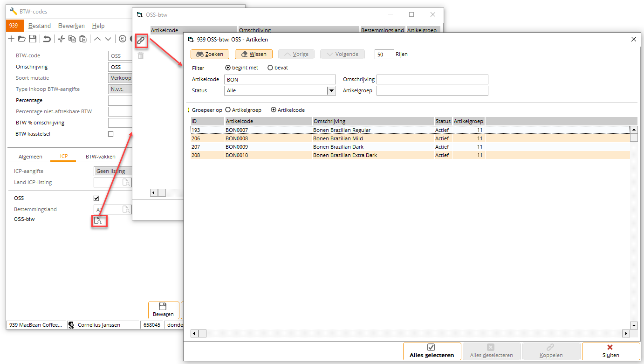
Task: Click the Volgende button
Action: (x=343, y=54)
